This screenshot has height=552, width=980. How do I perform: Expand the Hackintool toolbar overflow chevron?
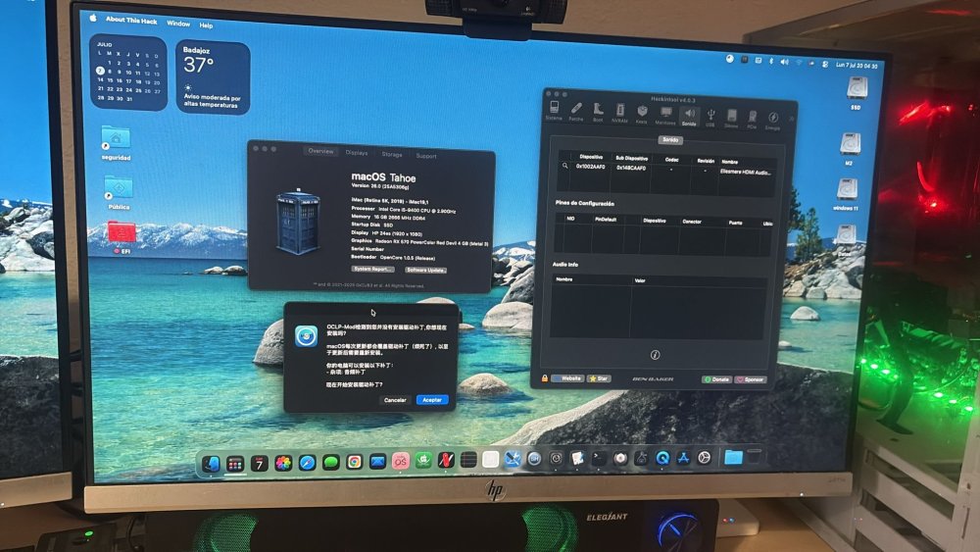click(791, 119)
